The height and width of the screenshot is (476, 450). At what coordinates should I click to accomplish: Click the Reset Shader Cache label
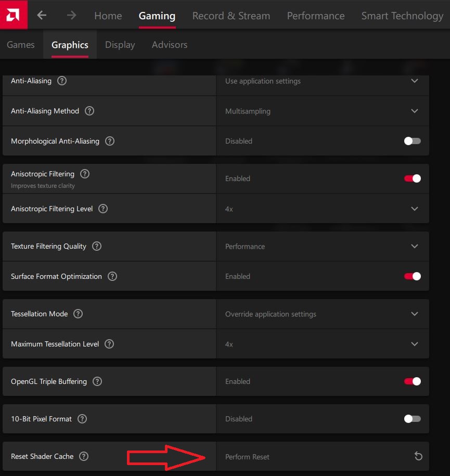[x=42, y=456]
